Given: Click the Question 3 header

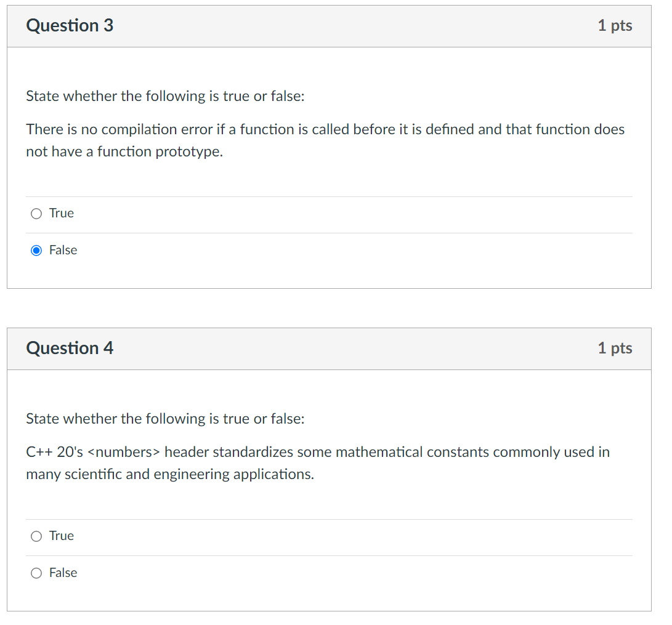Looking at the screenshot, I should [69, 26].
